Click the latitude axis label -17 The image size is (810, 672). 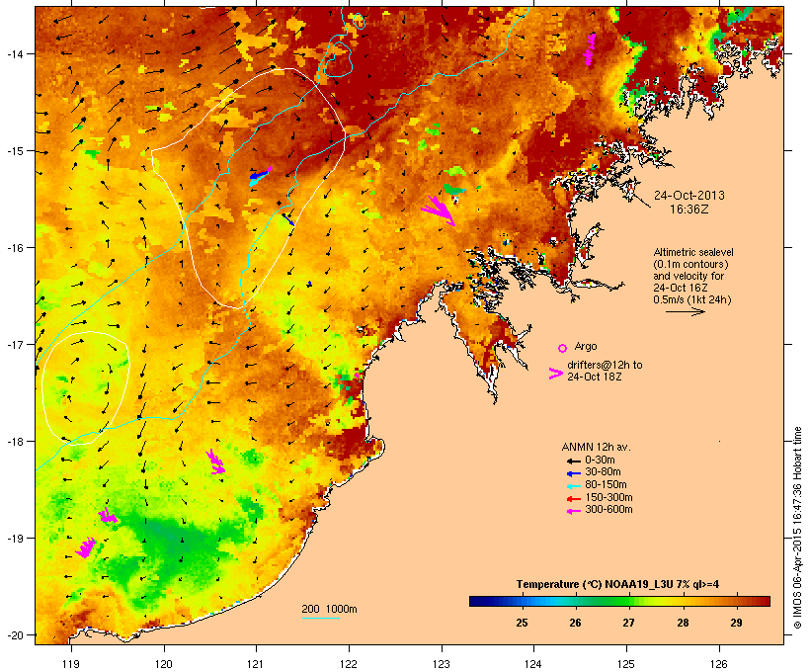pos(14,344)
